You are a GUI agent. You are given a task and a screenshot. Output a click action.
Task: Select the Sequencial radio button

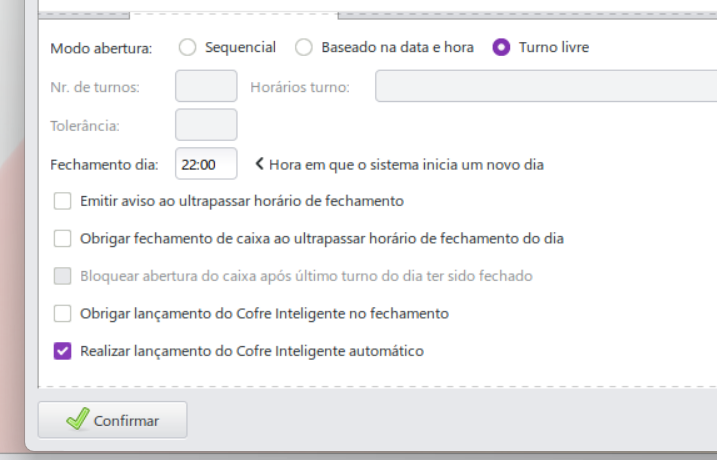point(186,47)
